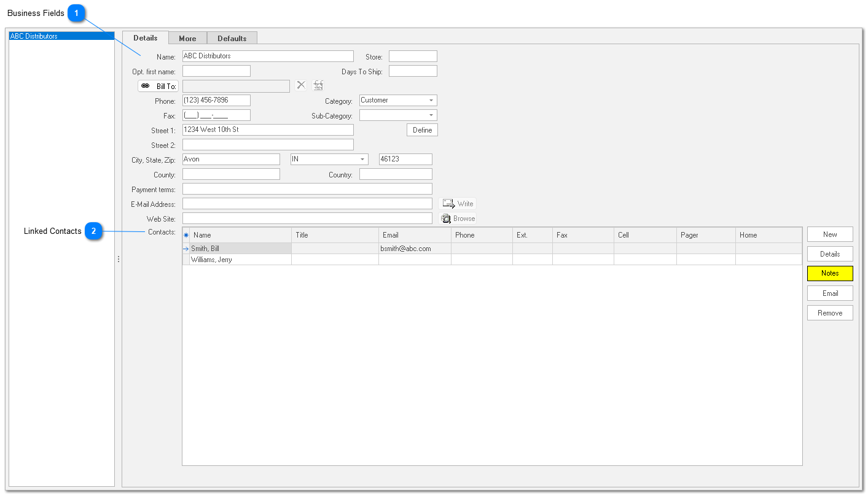Switch to the More tab
The width and height of the screenshot is (868, 496).
pos(187,38)
